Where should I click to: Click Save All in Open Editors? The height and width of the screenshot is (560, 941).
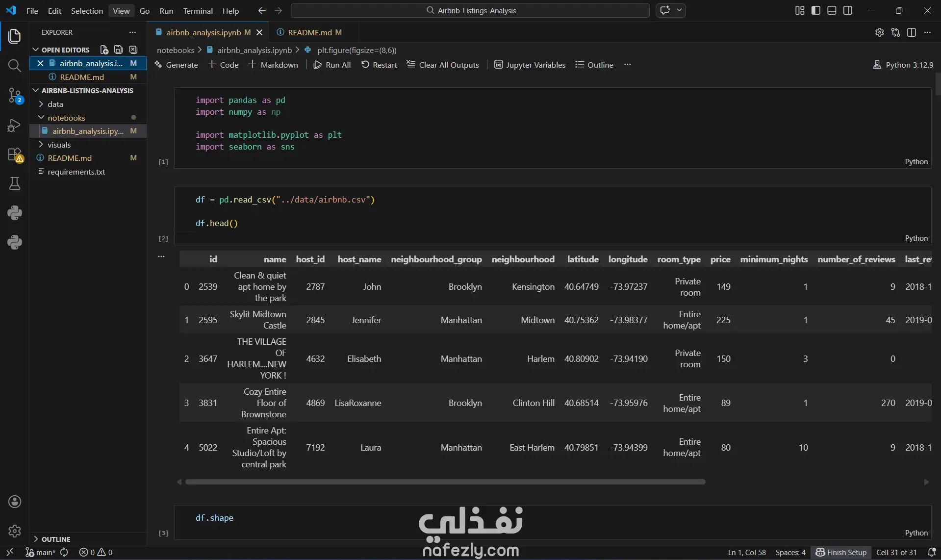pyautogui.click(x=118, y=50)
